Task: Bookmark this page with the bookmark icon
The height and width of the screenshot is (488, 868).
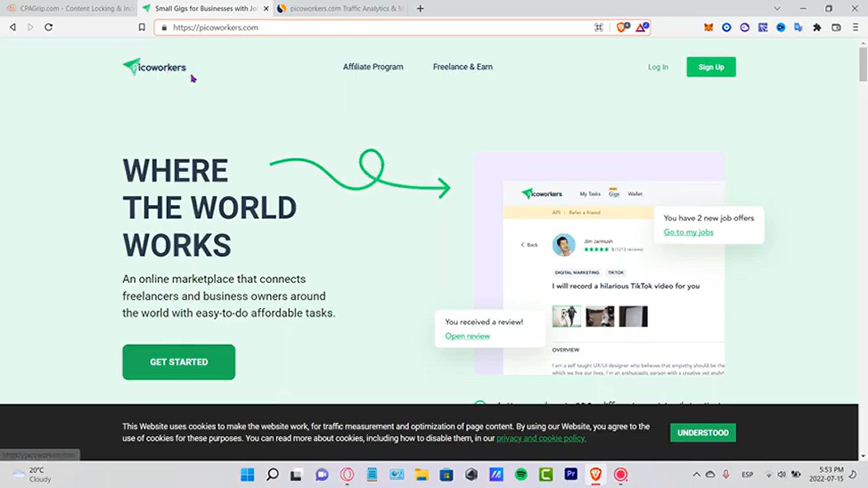Action: [142, 28]
